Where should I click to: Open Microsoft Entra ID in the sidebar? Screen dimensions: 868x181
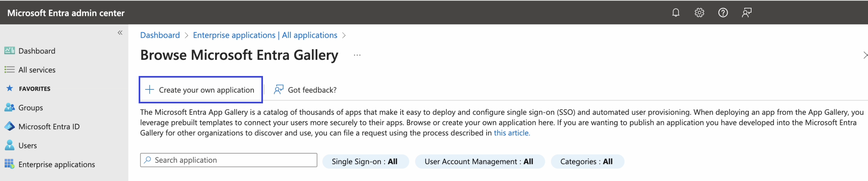49,127
